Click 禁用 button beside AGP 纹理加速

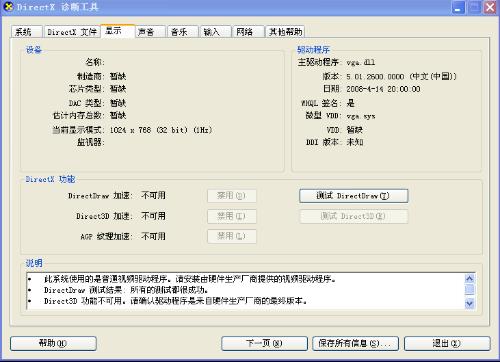(x=232, y=236)
